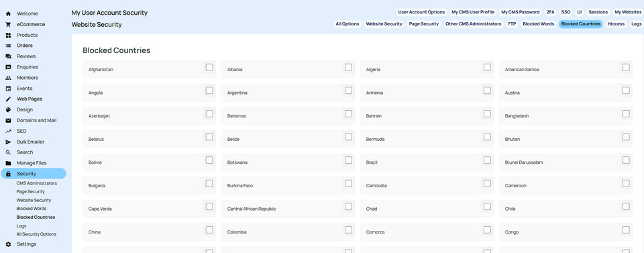Screen dimensions: 644x253
Task: Toggle the Belarus checkbox
Action: pos(209,137)
